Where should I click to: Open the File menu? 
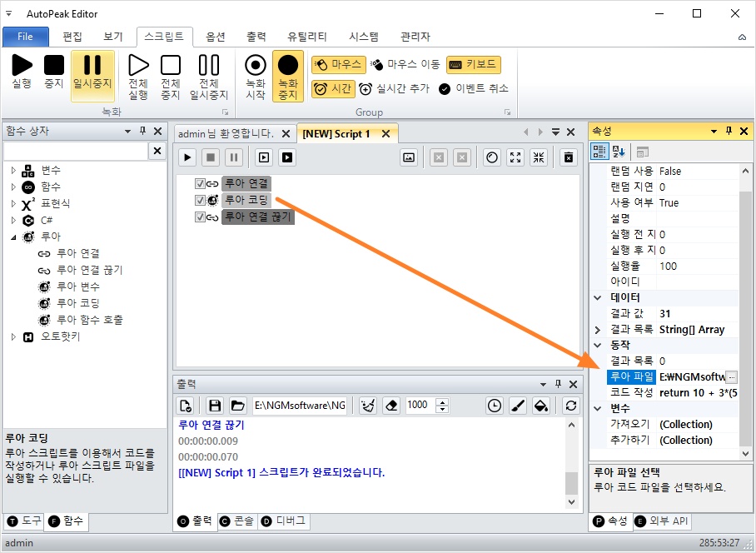coord(26,37)
